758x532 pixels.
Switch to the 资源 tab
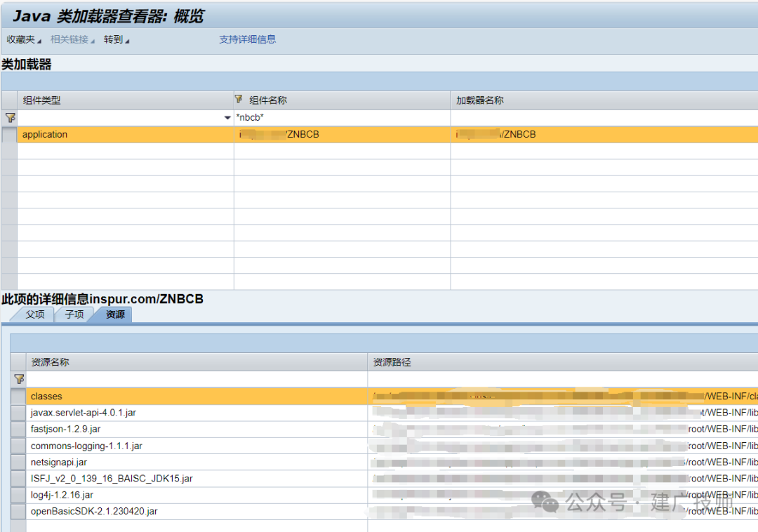115,314
